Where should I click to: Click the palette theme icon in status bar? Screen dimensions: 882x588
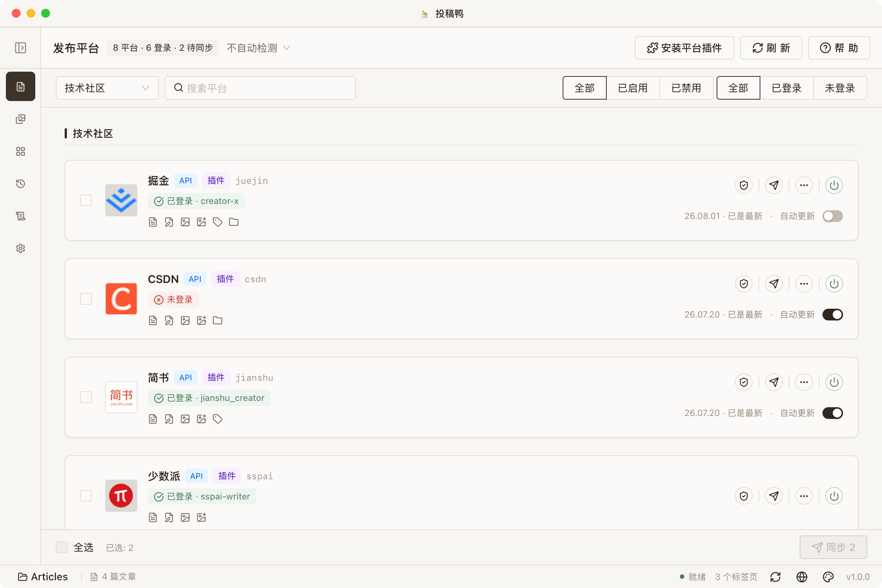pyautogui.click(x=828, y=577)
